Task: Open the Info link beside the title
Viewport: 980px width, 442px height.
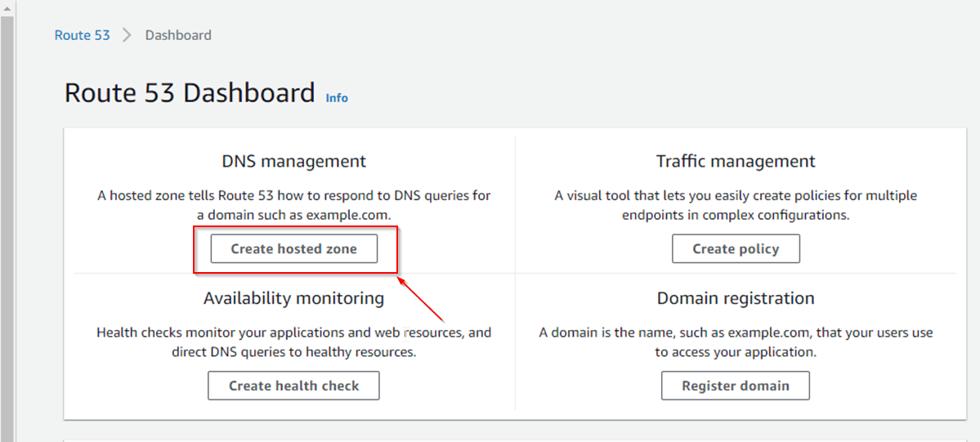Action: [x=337, y=98]
